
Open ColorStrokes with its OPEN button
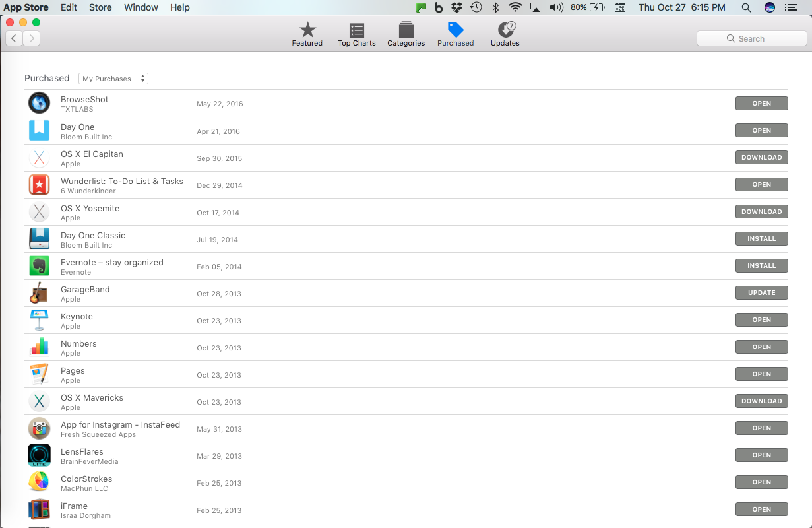(761, 482)
